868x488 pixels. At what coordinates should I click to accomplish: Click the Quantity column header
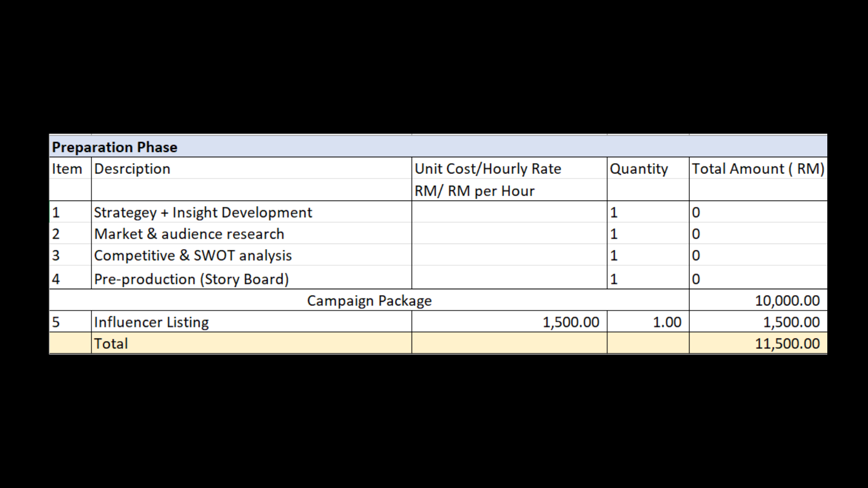tap(648, 168)
